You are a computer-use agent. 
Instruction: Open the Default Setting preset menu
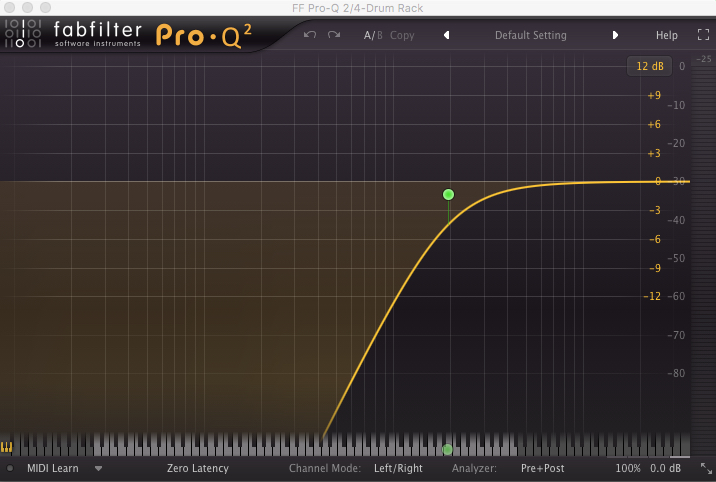(531, 35)
